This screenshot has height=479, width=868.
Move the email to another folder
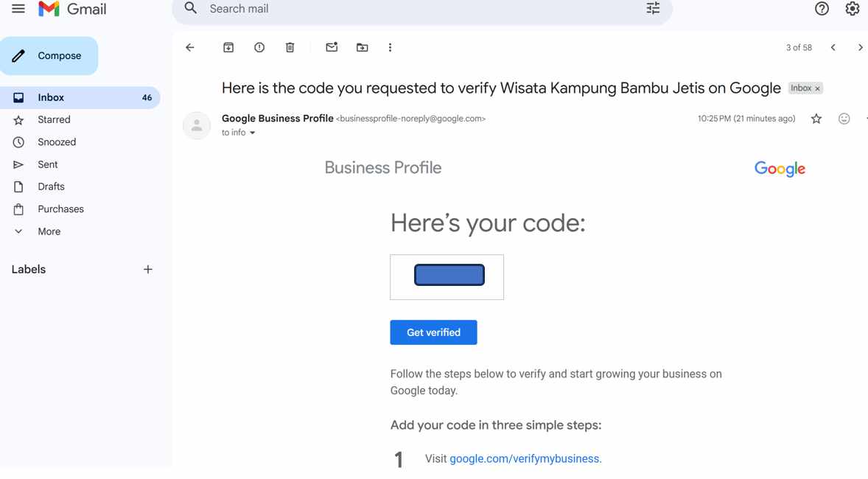point(362,46)
